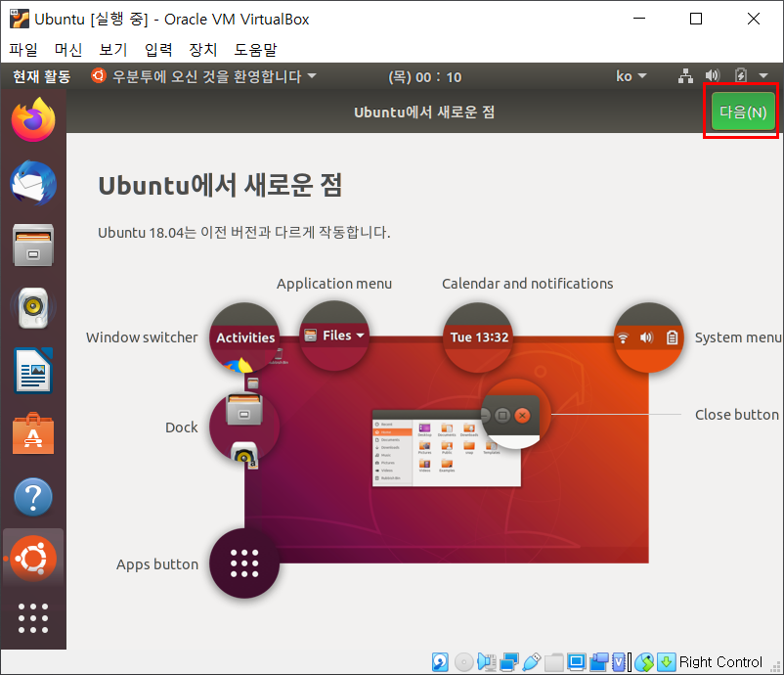This screenshot has width=784, height=675.
Task: Open the 파일 menu
Action: pyautogui.click(x=23, y=50)
